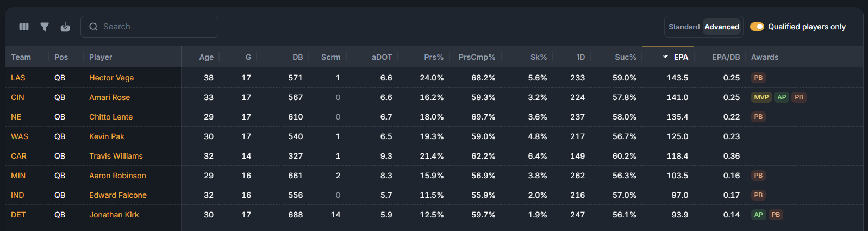Open the CIN team link
This screenshot has height=231, width=868.
click(x=17, y=97)
